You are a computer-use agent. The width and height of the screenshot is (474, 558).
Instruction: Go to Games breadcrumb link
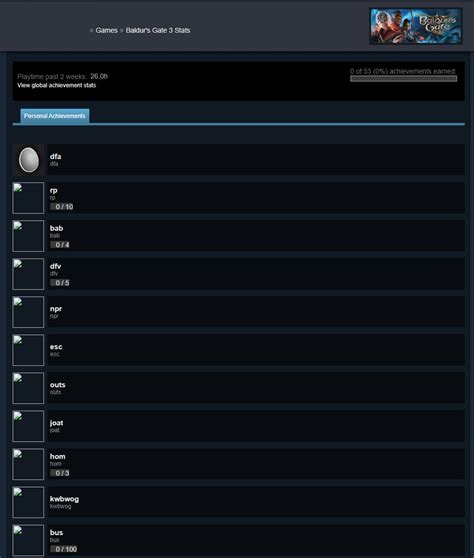click(x=106, y=30)
